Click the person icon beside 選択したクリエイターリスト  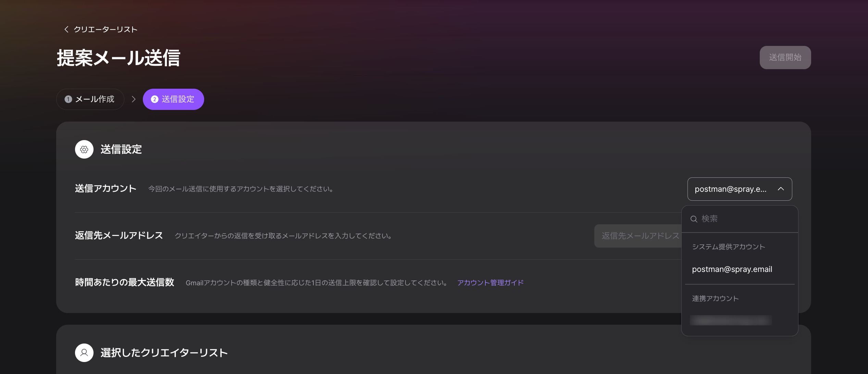[x=84, y=353]
